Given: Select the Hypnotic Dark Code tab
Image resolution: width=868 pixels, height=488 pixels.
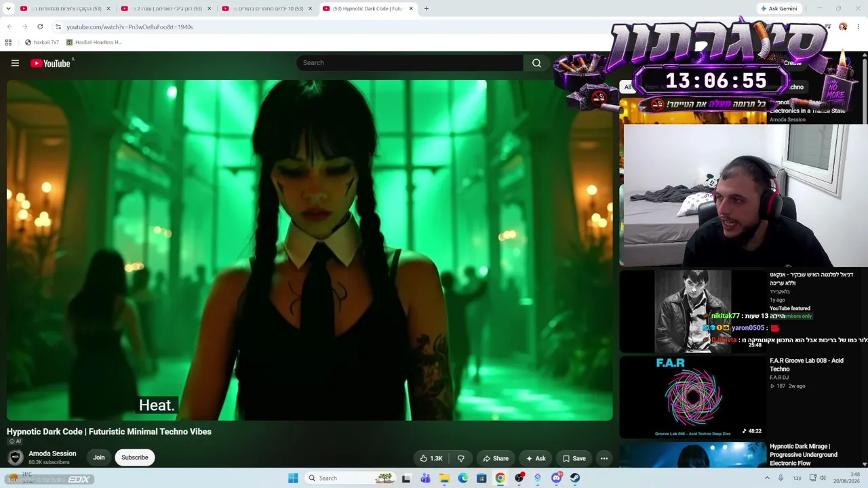Looking at the screenshot, I should click(367, 9).
